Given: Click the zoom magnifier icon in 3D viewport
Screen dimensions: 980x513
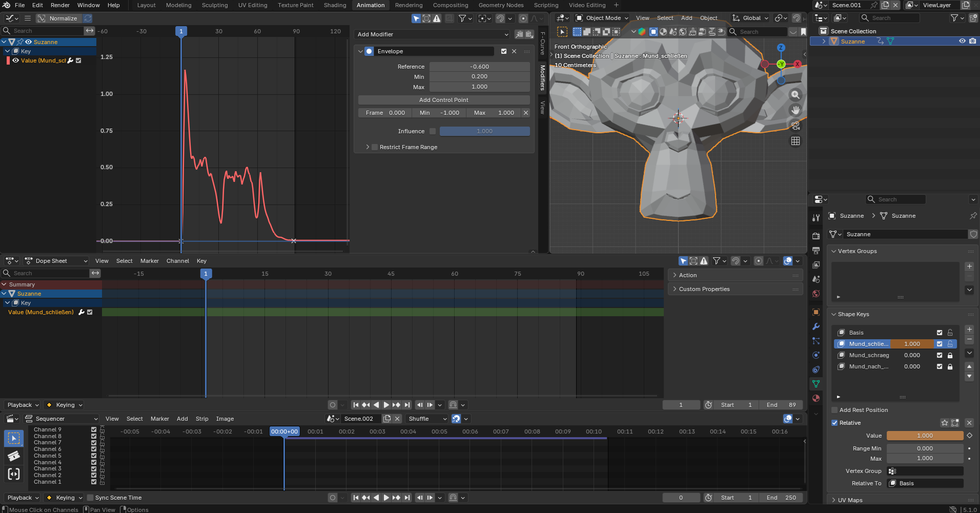Looking at the screenshot, I should click(x=795, y=95).
